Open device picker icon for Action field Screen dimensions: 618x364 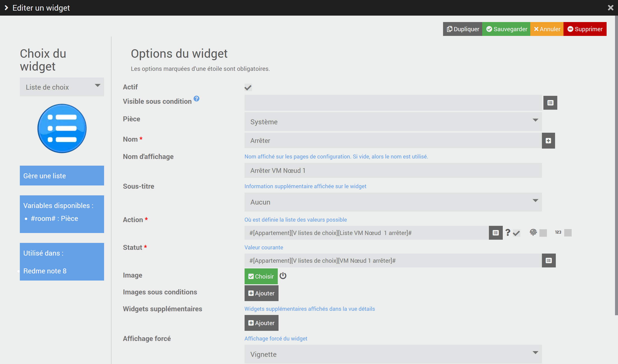coord(496,233)
